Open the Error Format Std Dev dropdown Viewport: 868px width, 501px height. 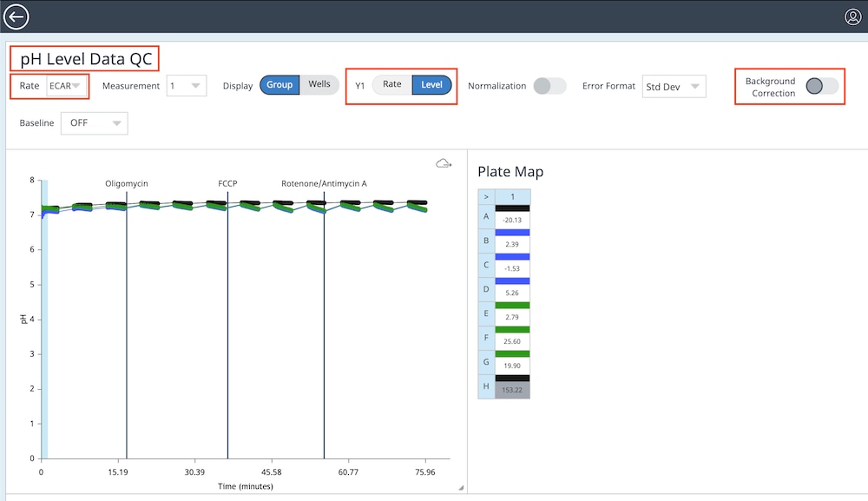[x=674, y=87]
